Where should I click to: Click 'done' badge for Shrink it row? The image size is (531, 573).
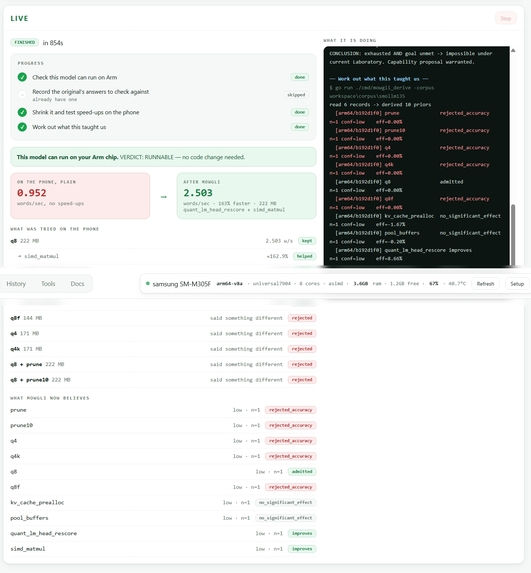300,112
